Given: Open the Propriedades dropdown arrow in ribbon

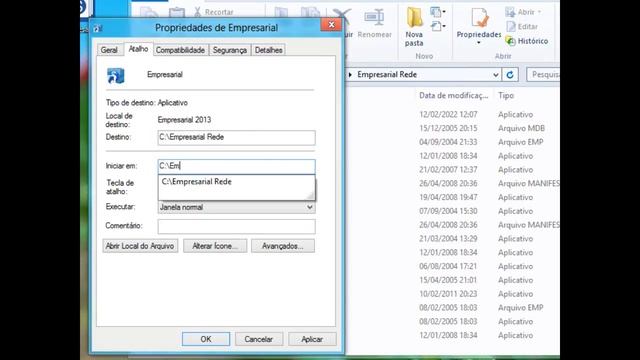Looking at the screenshot, I should click(x=479, y=43).
